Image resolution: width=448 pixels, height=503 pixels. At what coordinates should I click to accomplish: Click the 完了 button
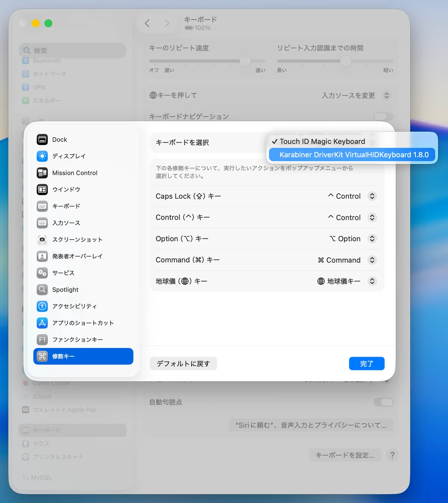367,364
